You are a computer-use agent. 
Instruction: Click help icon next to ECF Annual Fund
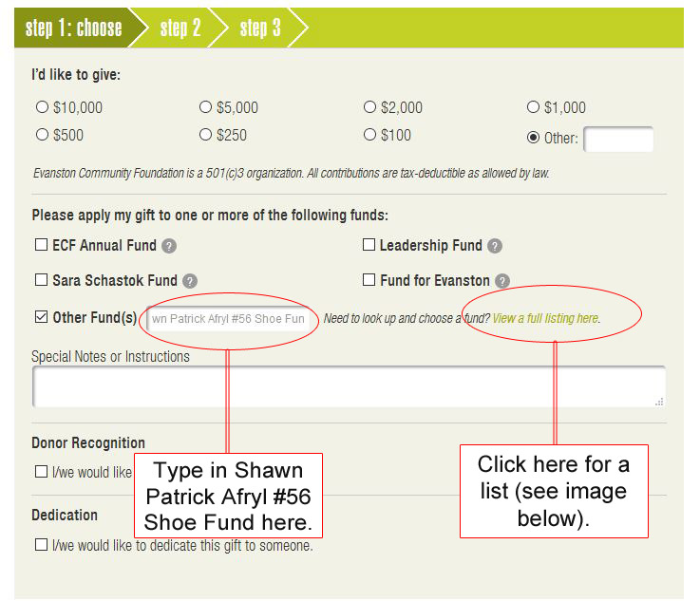pos(169,246)
